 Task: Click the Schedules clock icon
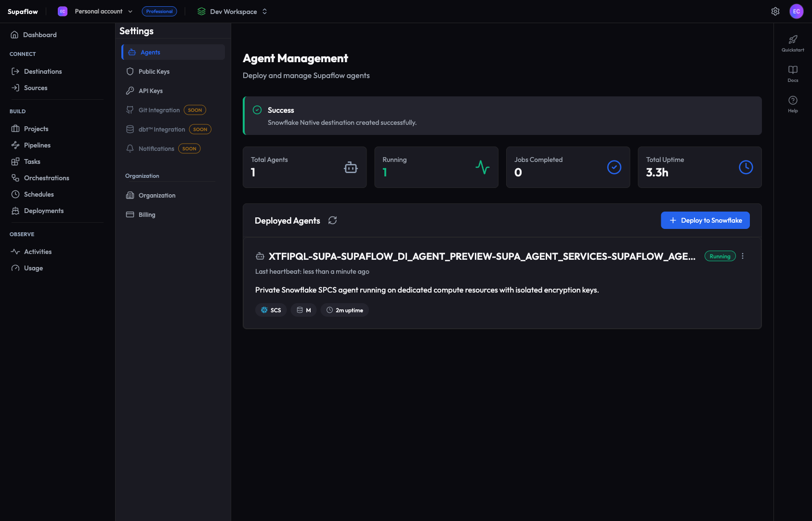(15, 194)
